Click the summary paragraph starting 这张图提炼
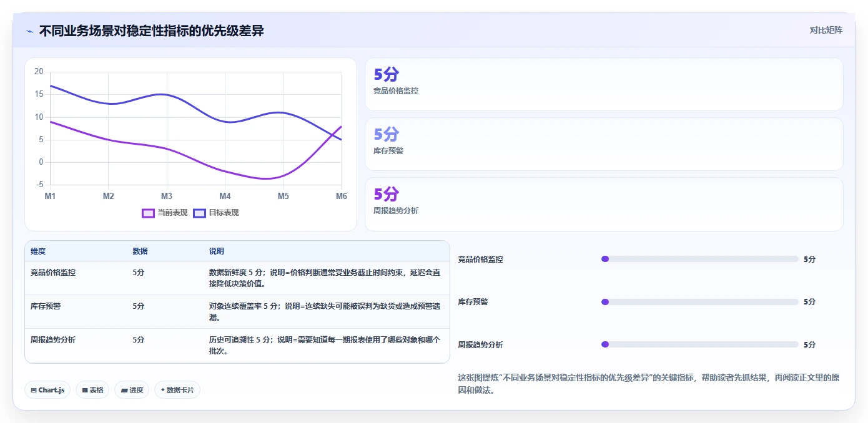868x423 pixels. (649, 384)
